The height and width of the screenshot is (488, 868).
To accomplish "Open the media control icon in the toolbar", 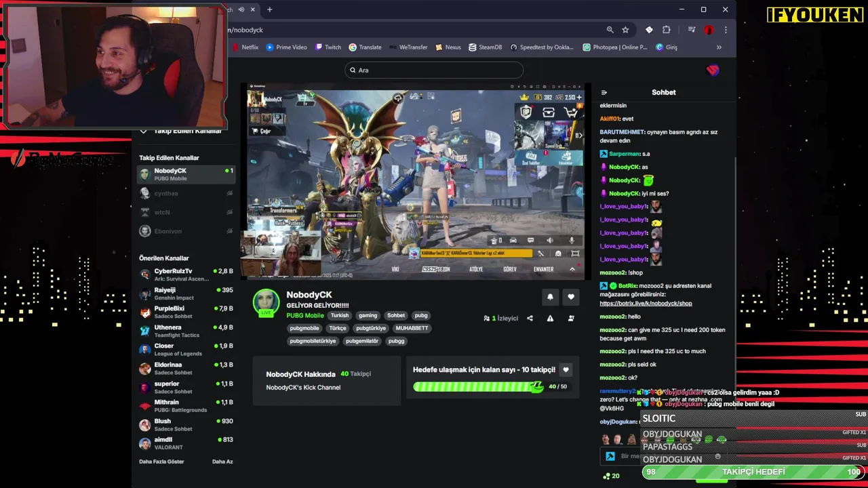I will (692, 30).
